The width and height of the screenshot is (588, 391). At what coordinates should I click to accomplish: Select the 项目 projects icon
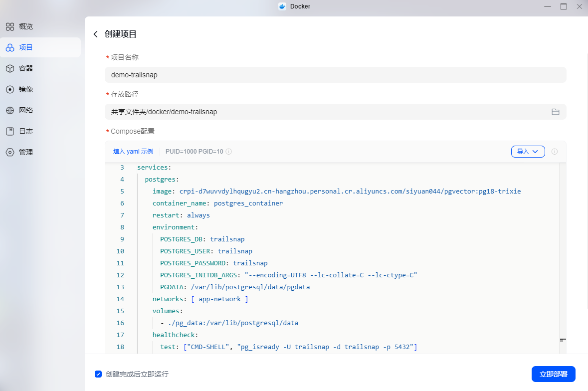10,47
